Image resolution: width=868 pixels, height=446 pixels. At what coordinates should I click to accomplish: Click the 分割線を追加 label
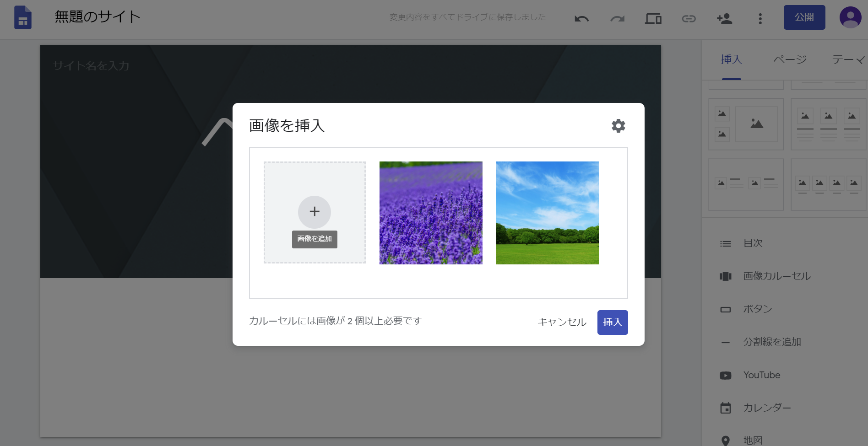[772, 342]
